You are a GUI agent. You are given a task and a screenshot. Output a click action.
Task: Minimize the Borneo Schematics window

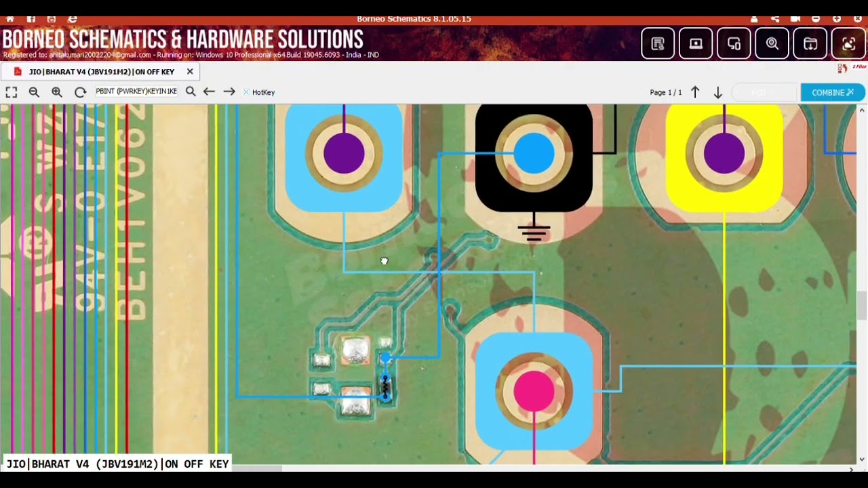coord(816,19)
